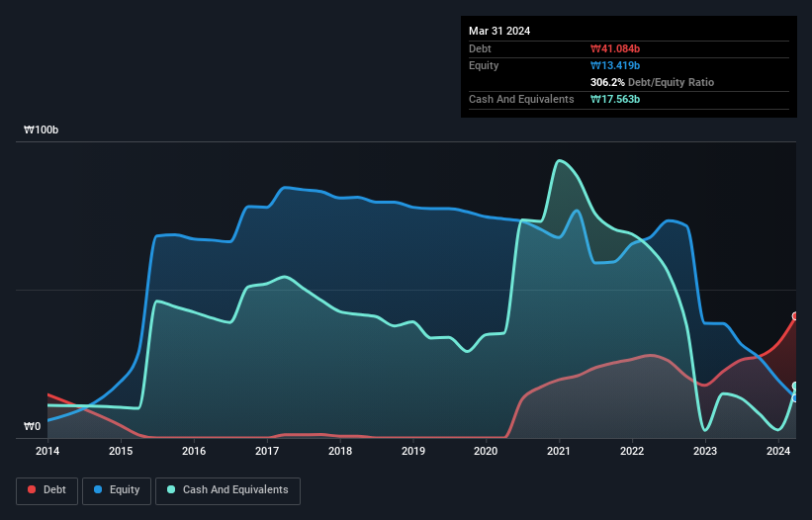Toggle the Debt series legend button
The image size is (812, 520).
coord(47,490)
